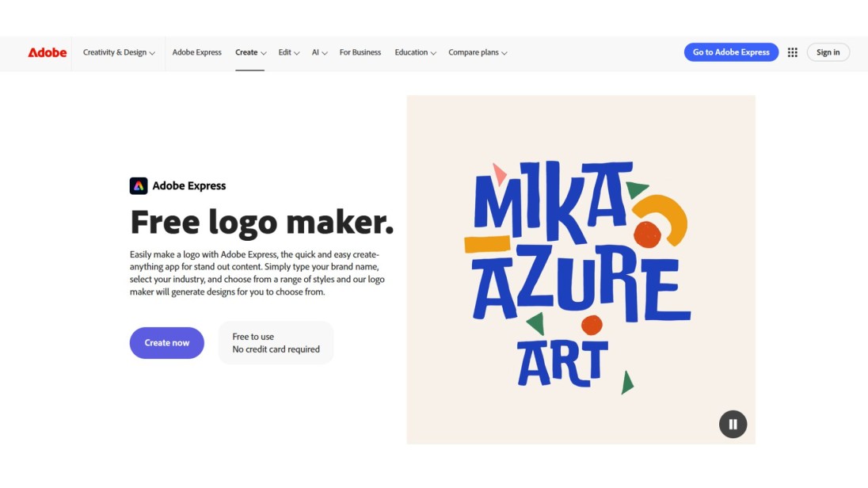Click the Mika Azure Art logo preview

(x=581, y=270)
